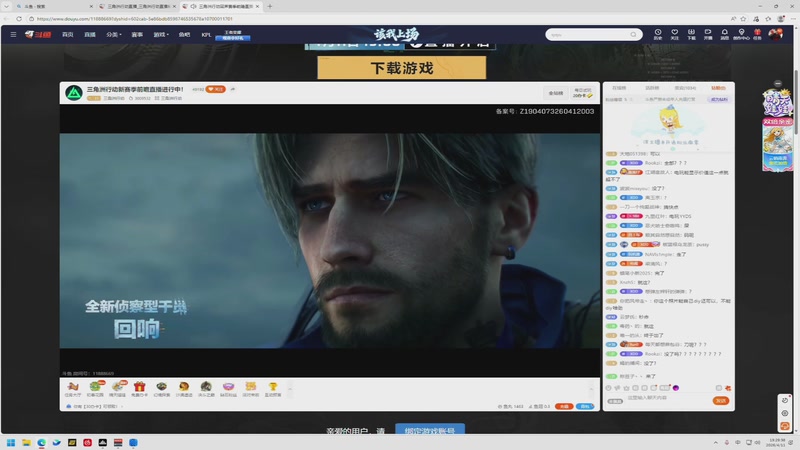Open the KPL nav item
This screenshot has width=800, height=450.
tap(206, 35)
